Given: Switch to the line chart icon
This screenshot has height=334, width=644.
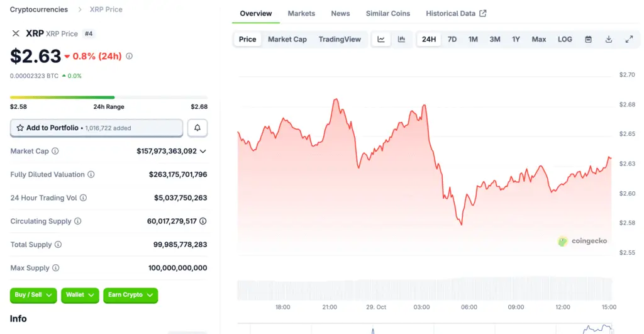Looking at the screenshot, I should pos(381,39).
